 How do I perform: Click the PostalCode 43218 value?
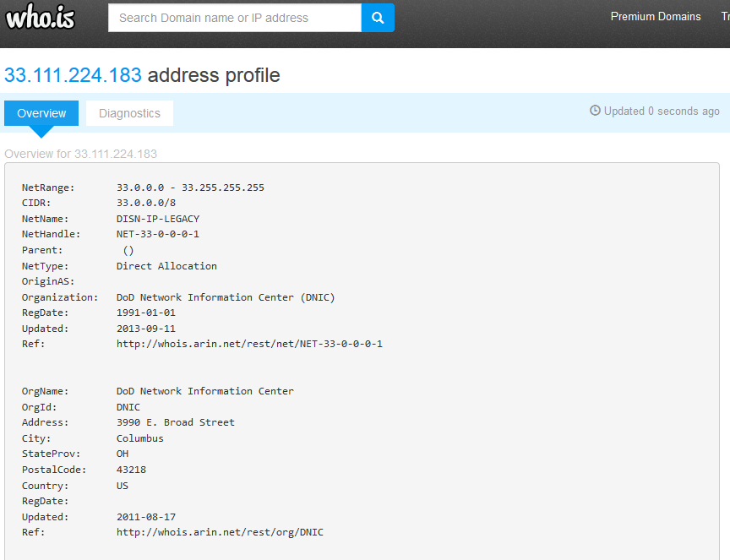(x=131, y=470)
